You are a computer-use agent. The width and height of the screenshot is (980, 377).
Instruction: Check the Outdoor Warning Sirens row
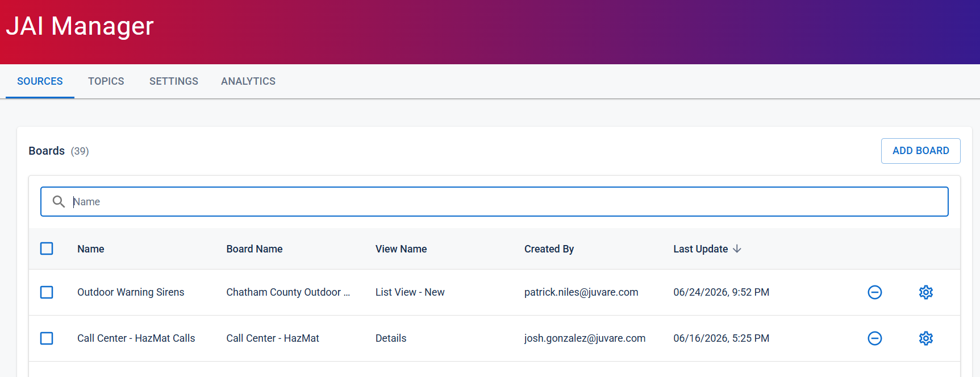click(47, 292)
